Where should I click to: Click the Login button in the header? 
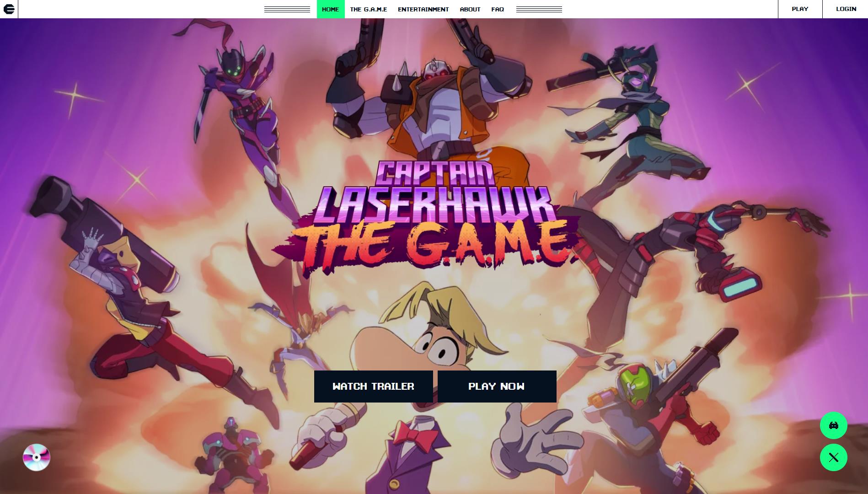[846, 9]
